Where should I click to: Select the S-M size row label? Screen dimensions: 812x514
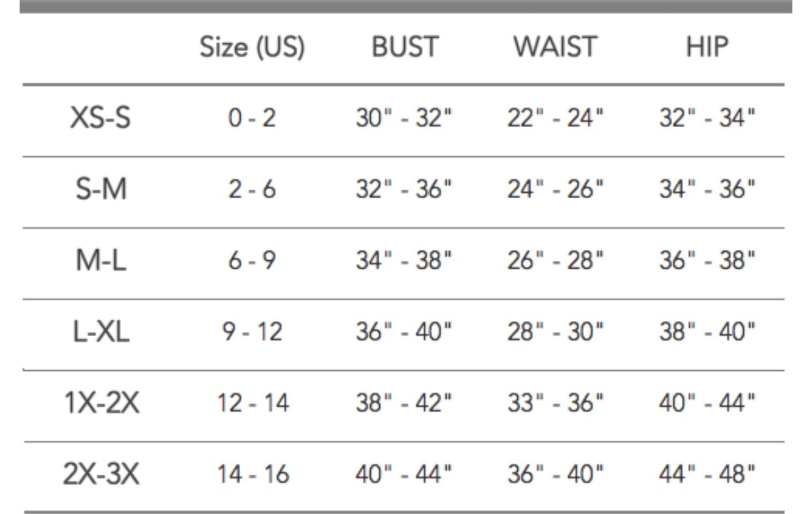click(x=99, y=190)
